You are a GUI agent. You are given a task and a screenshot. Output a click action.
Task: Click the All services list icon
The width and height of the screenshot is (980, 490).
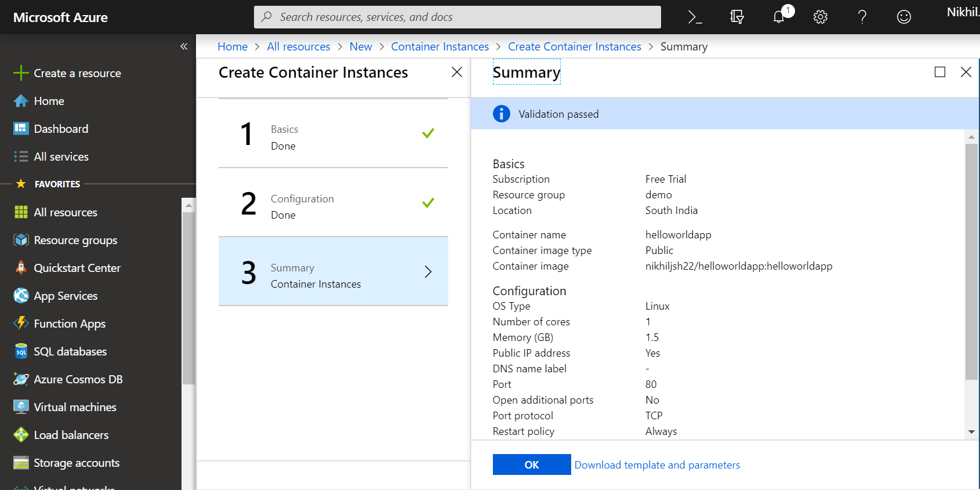(x=21, y=157)
